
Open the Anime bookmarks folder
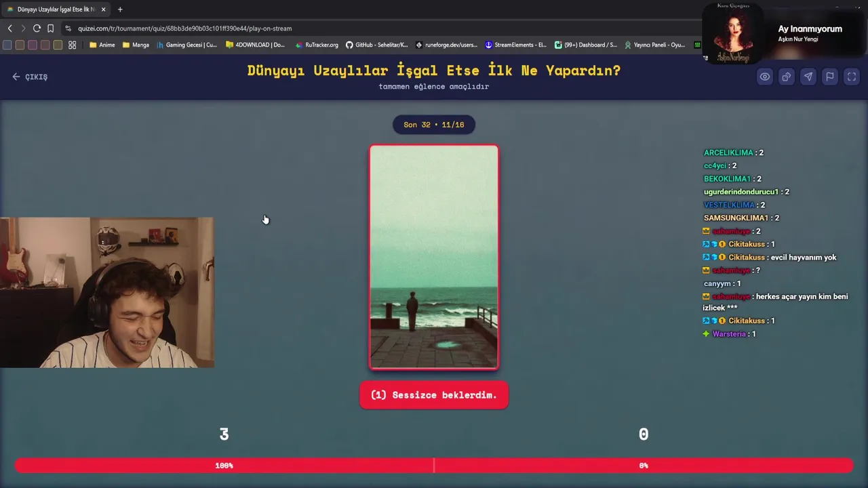[102, 45]
